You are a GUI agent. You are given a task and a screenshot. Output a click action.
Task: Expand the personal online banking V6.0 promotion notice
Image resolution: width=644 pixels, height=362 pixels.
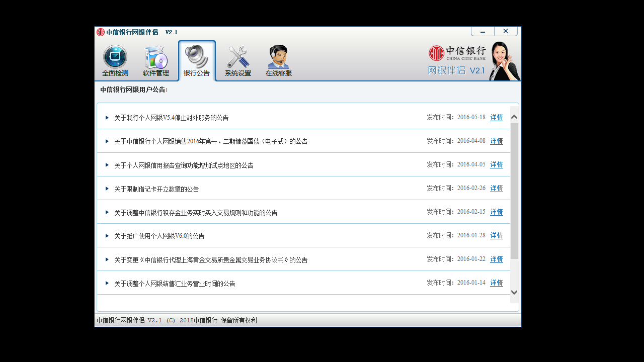tap(107, 235)
